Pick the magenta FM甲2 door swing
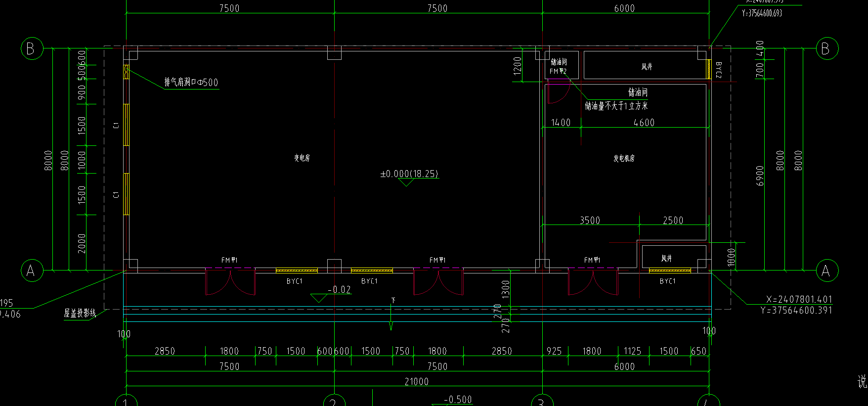Image resolution: width=868 pixels, height=406 pixels. point(559,93)
